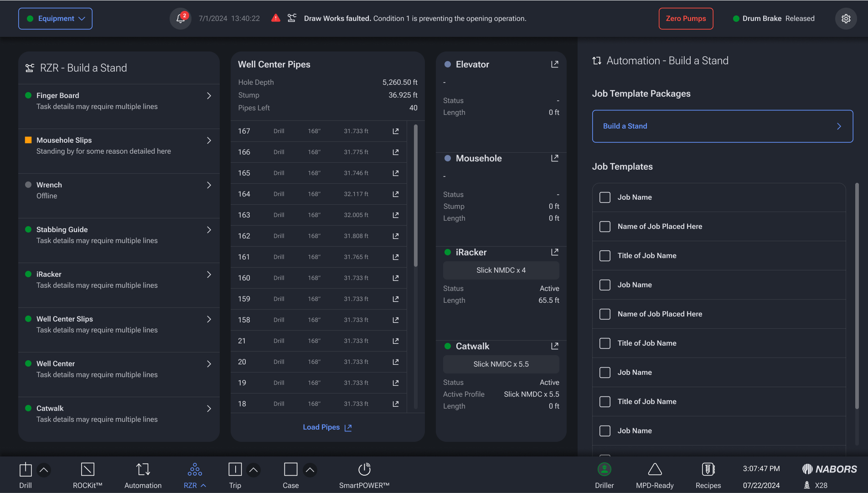Open the settings gear icon
868x493 pixels.
(x=846, y=19)
